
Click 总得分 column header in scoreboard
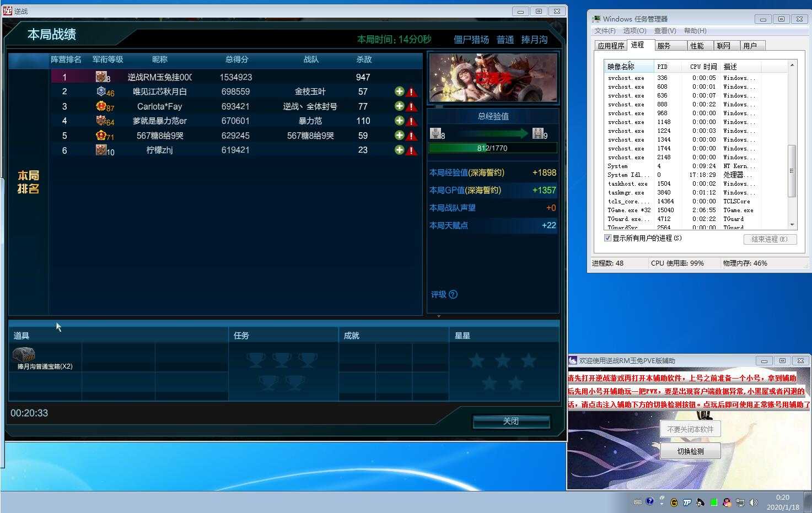236,60
